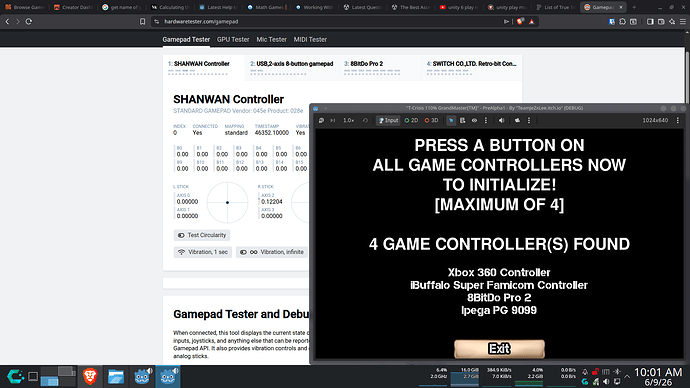This screenshot has height=388, width=690.
Task: Open the menu beside the 1024x640 resolution label
Action: click(x=678, y=120)
